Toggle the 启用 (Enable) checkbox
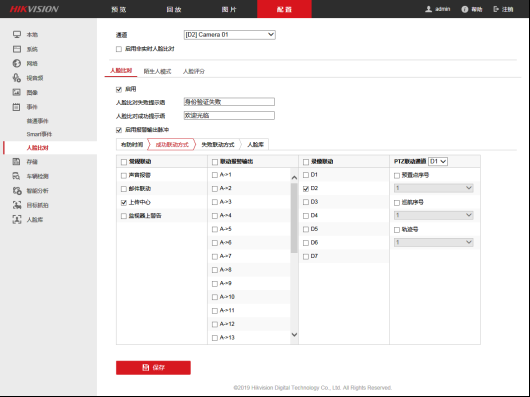 click(x=119, y=90)
